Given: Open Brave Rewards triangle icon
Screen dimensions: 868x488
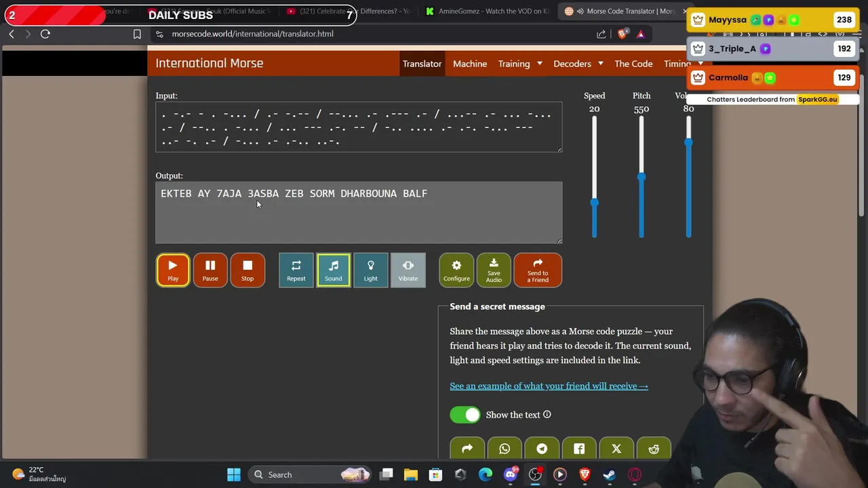Looking at the screenshot, I should tap(640, 34).
